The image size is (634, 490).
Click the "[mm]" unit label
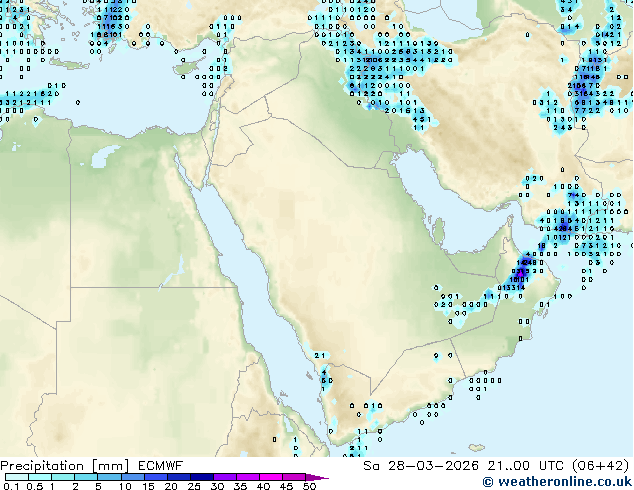click(110, 466)
